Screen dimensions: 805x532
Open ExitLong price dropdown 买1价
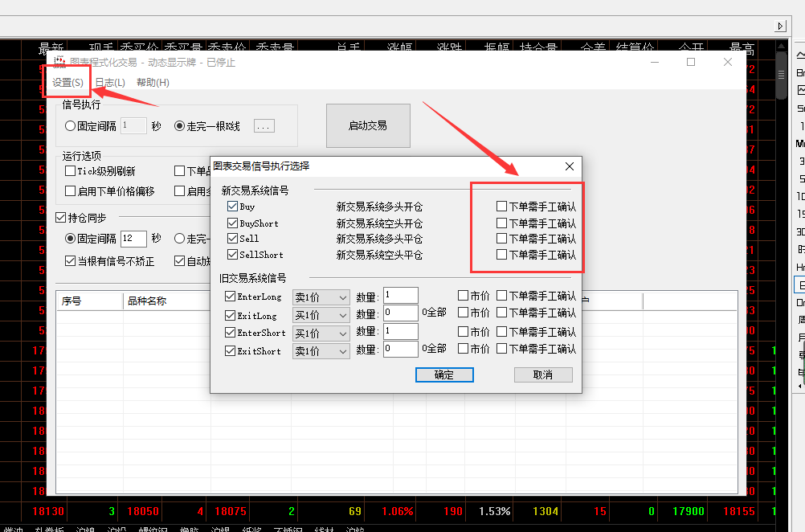pos(321,315)
